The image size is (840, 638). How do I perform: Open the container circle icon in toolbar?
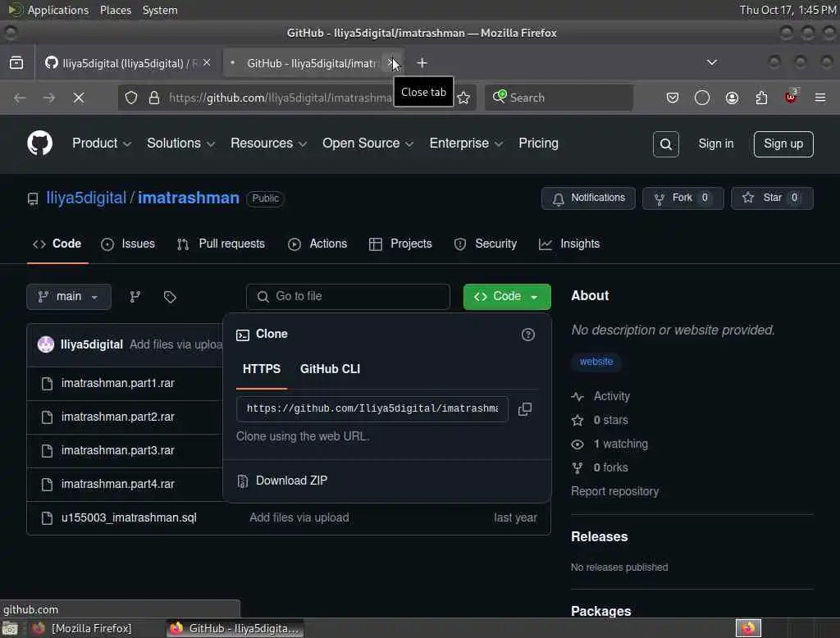pos(702,98)
